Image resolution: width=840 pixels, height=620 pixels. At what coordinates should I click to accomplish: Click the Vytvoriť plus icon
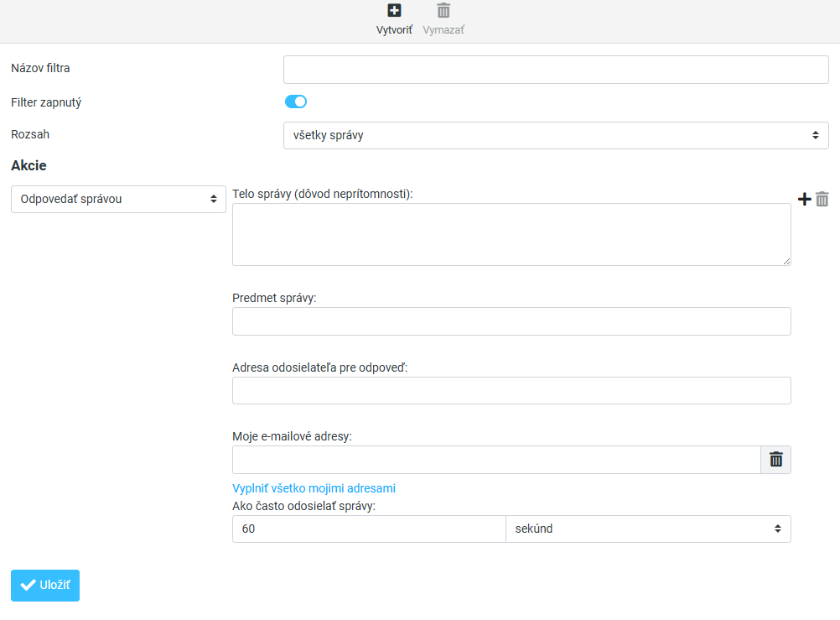click(x=394, y=10)
